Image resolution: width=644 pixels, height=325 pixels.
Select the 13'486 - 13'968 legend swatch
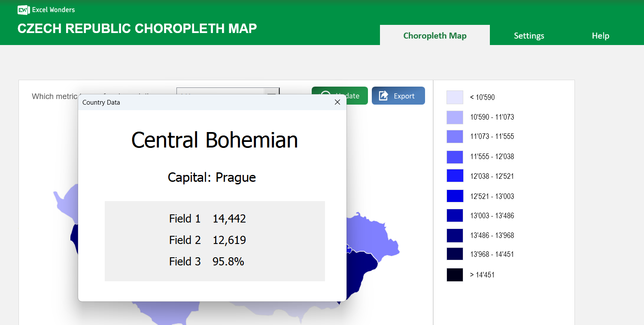click(455, 235)
